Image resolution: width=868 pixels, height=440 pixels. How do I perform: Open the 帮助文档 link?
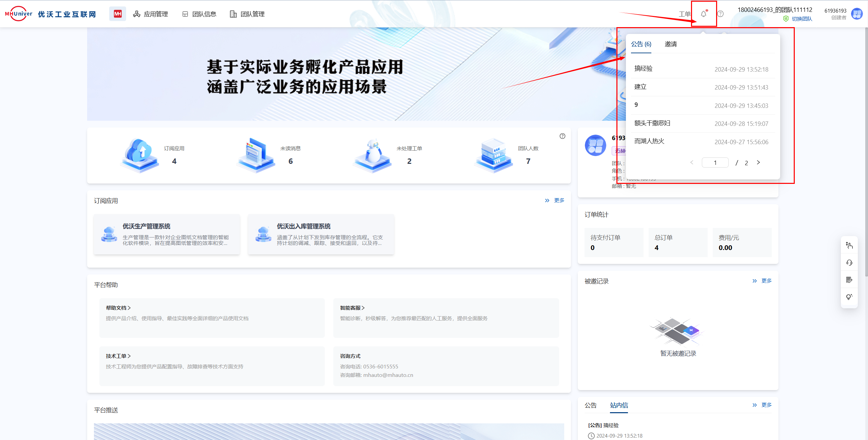tap(118, 308)
